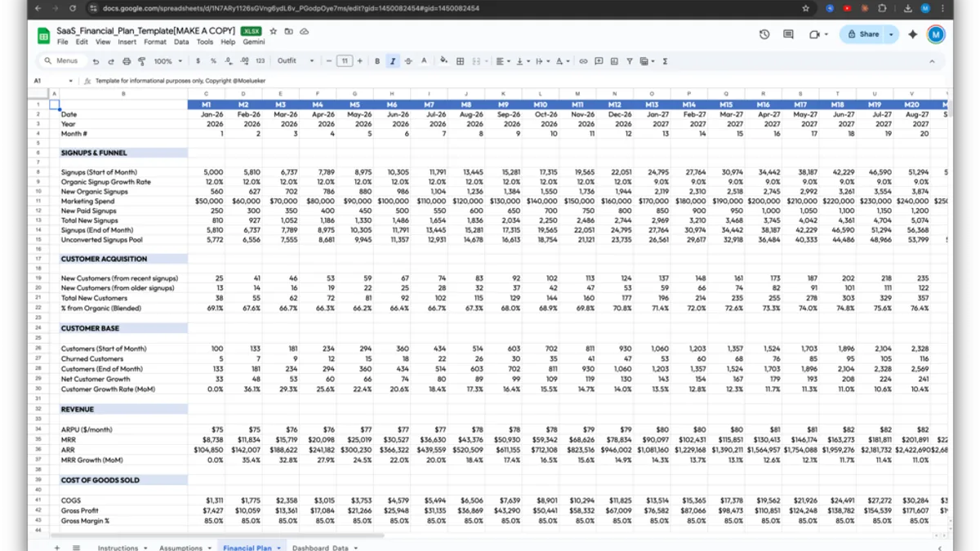Viewport: 980px width, 551px height.
Task: Print the spreadsheet with printer icon
Action: coord(127,61)
